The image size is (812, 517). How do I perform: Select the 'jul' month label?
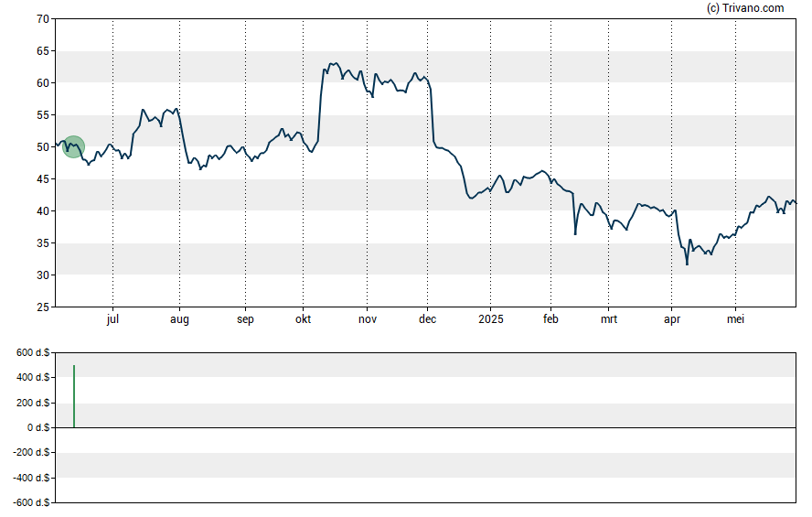[x=112, y=319]
